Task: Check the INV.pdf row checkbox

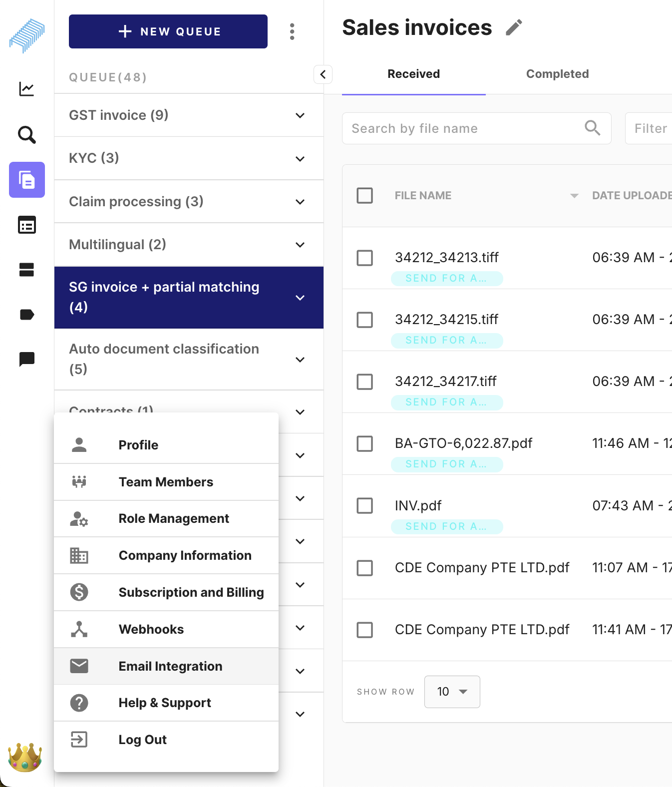Action: click(364, 506)
